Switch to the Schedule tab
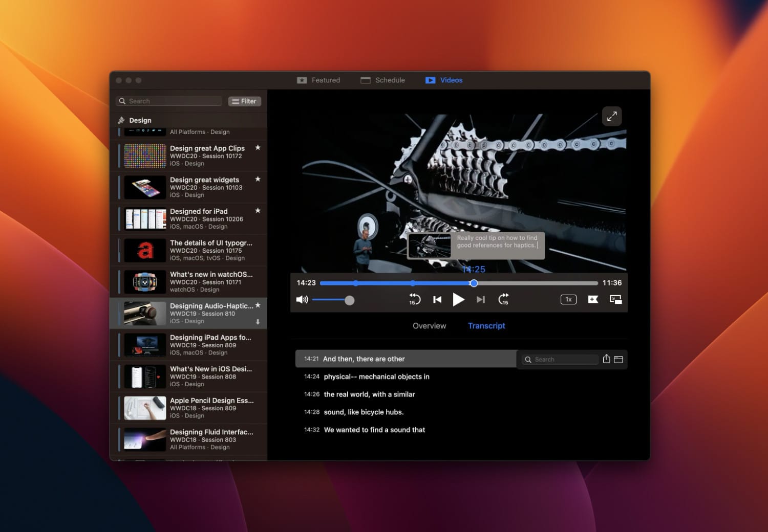 tap(382, 80)
